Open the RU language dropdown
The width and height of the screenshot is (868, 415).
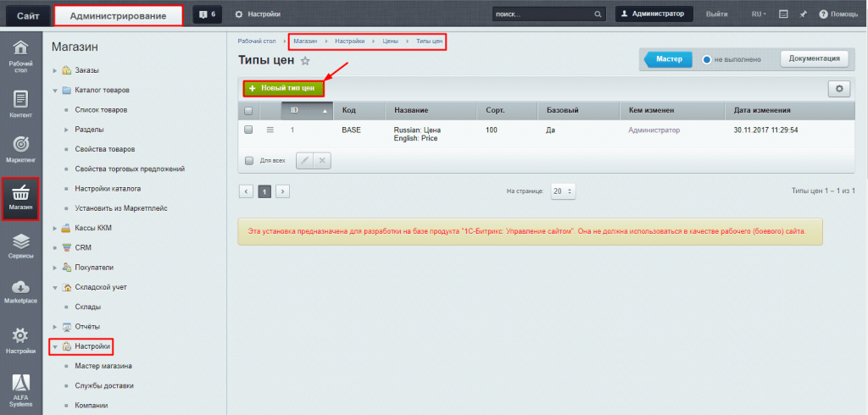point(759,14)
